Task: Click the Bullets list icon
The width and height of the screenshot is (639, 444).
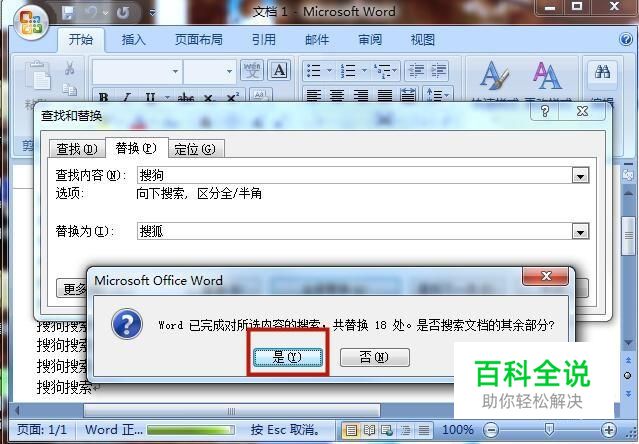Action: click(x=314, y=70)
